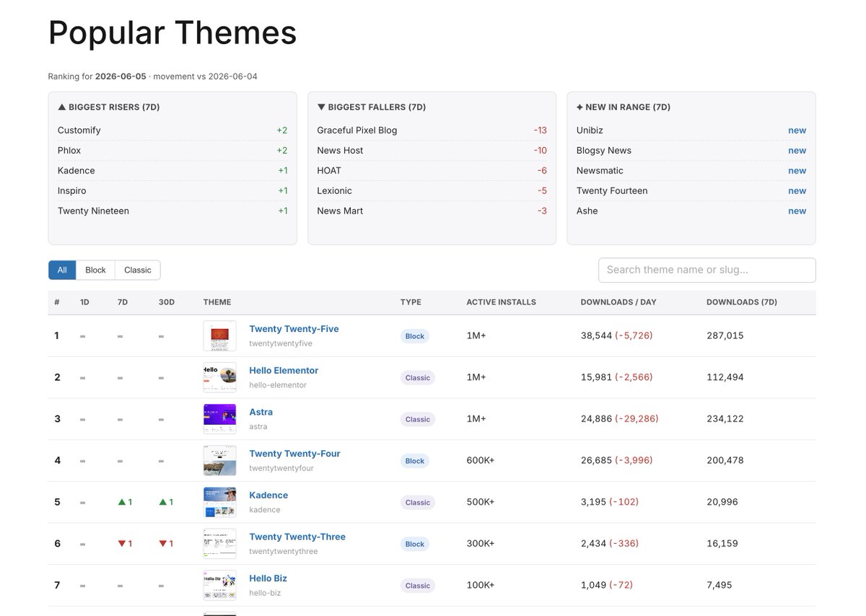Open the Twenty Twenty-Five theme thumbnail

(219, 336)
